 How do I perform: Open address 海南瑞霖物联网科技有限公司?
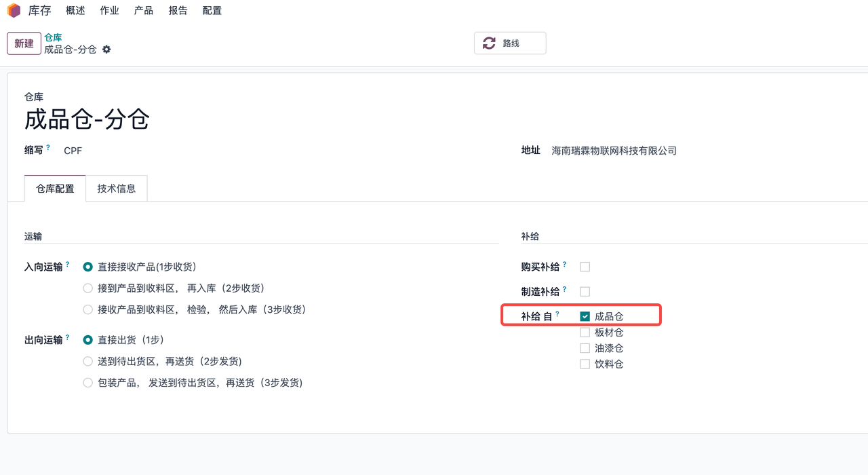click(x=614, y=151)
